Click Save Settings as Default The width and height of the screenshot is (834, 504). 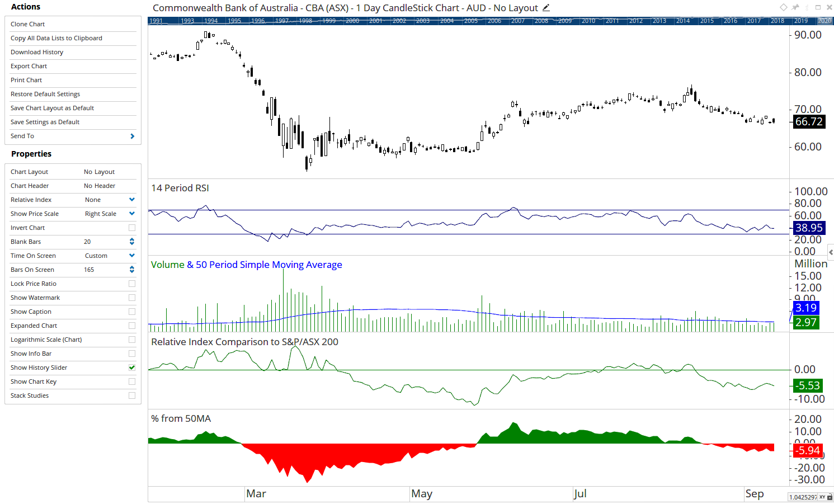(x=73, y=122)
